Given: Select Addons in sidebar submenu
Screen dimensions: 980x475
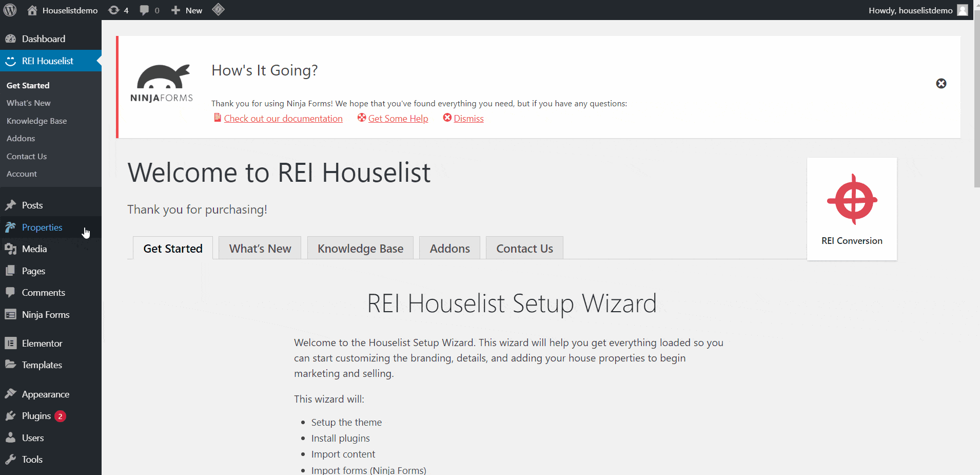Looking at the screenshot, I should tap(21, 138).
